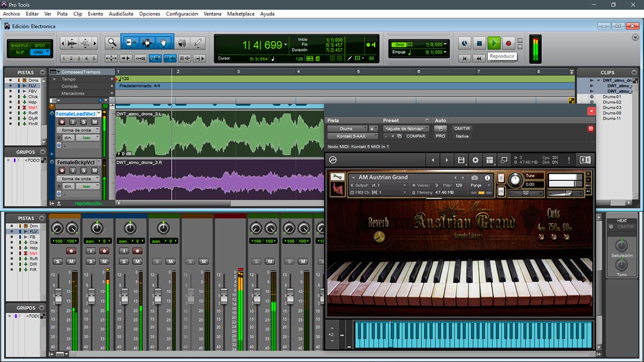Adjust HEAT Saturación knob
The image size is (644, 362).
point(621,245)
